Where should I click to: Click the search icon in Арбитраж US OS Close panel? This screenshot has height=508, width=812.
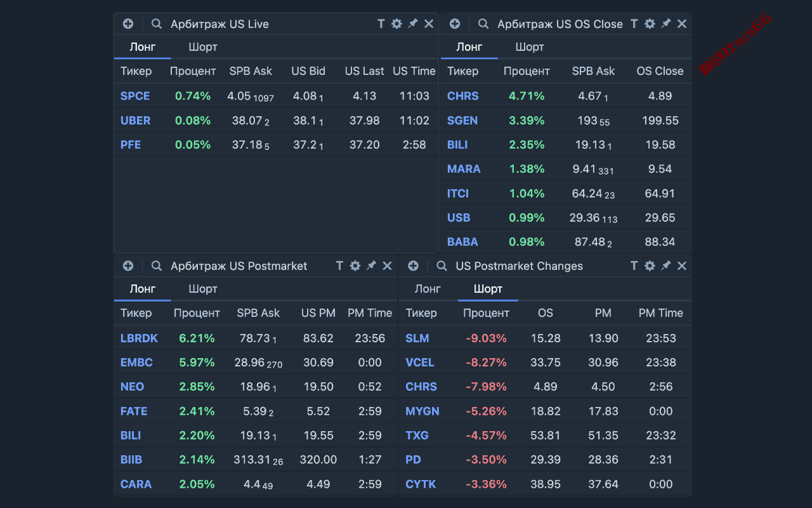tap(483, 23)
